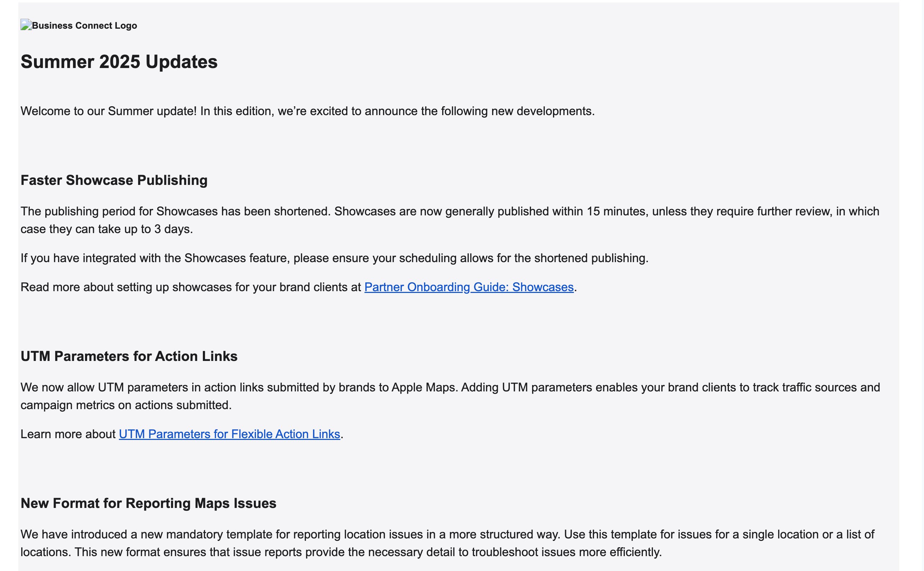Click the Welcome to our Summer update paragraph
Viewport: 924px width, 571px height.
point(307,112)
